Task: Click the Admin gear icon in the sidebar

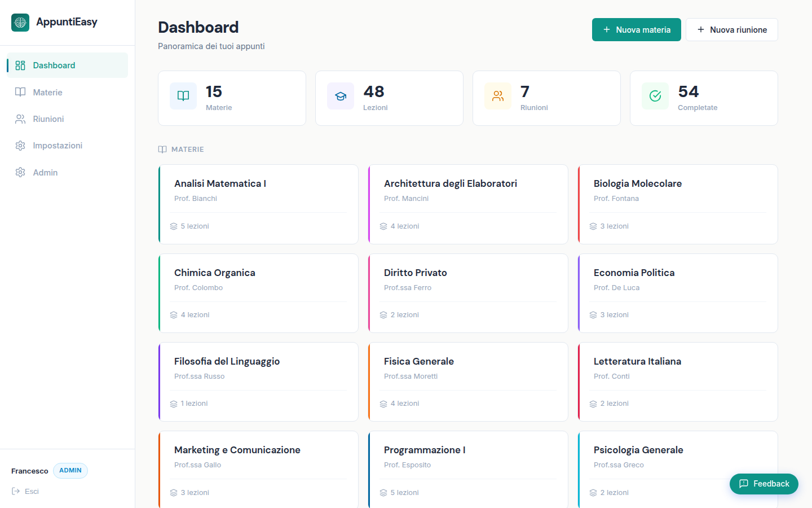Action: tap(20, 172)
